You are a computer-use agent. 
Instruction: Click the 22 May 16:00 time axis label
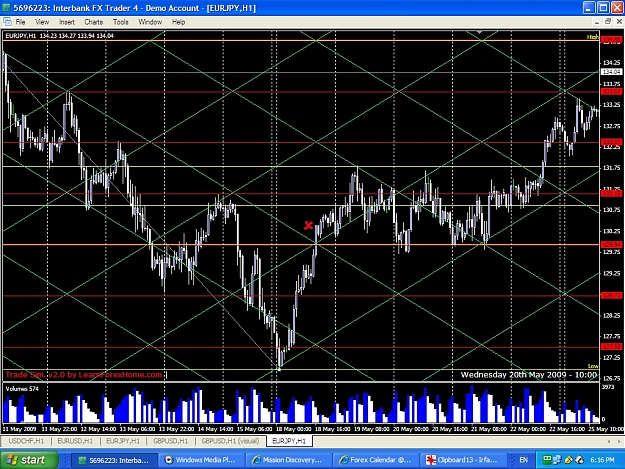click(567, 429)
